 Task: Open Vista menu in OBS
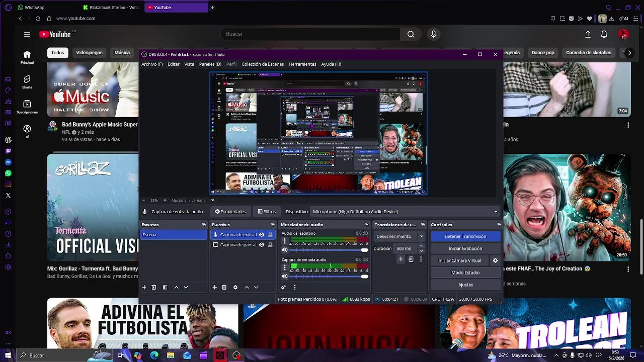(x=189, y=64)
